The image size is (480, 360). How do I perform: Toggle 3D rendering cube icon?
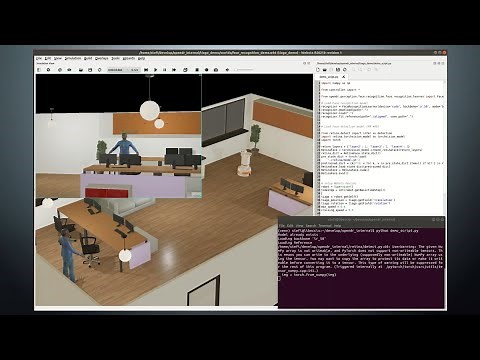coord(185,70)
